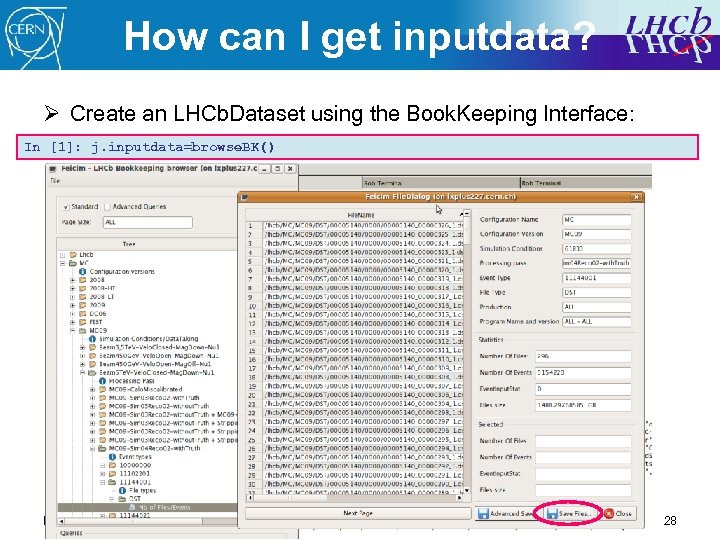Select file row 15 in the FileName table
720x540 pixels.
point(354,350)
